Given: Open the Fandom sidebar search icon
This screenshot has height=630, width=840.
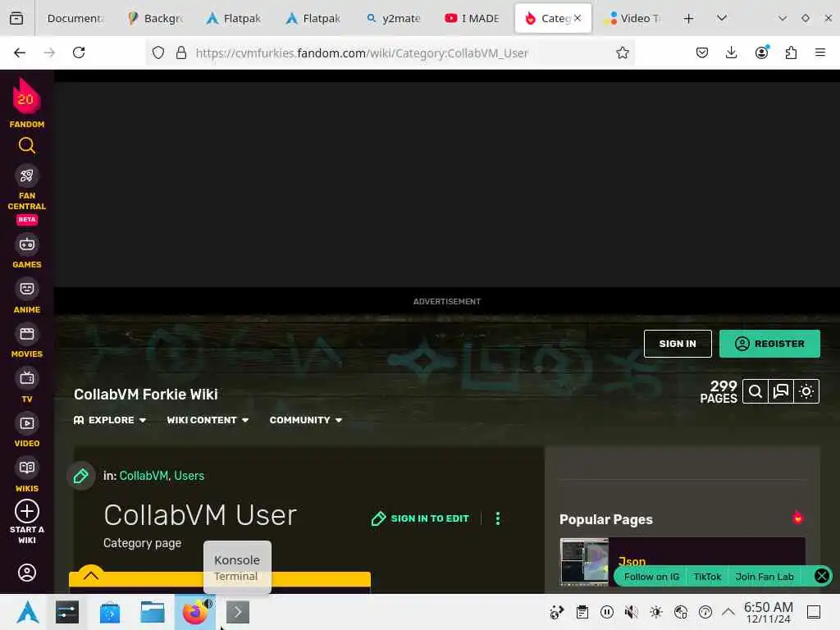Looking at the screenshot, I should pyautogui.click(x=27, y=145).
